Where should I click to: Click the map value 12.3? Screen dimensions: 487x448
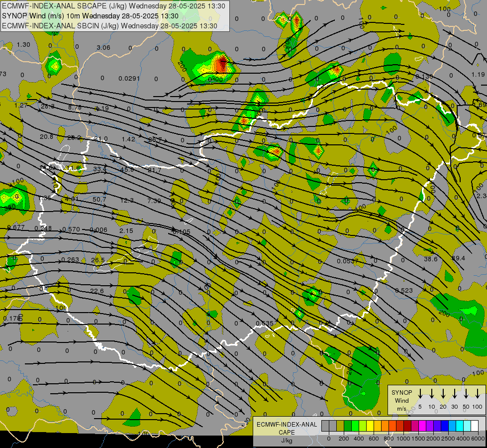click(x=127, y=201)
